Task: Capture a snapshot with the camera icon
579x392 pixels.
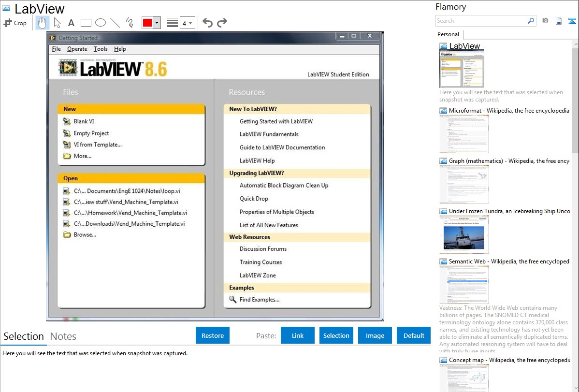Action: pyautogui.click(x=545, y=21)
